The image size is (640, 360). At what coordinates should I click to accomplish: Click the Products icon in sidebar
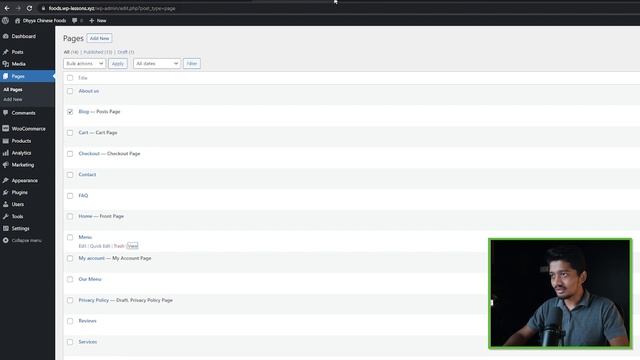(x=6, y=141)
